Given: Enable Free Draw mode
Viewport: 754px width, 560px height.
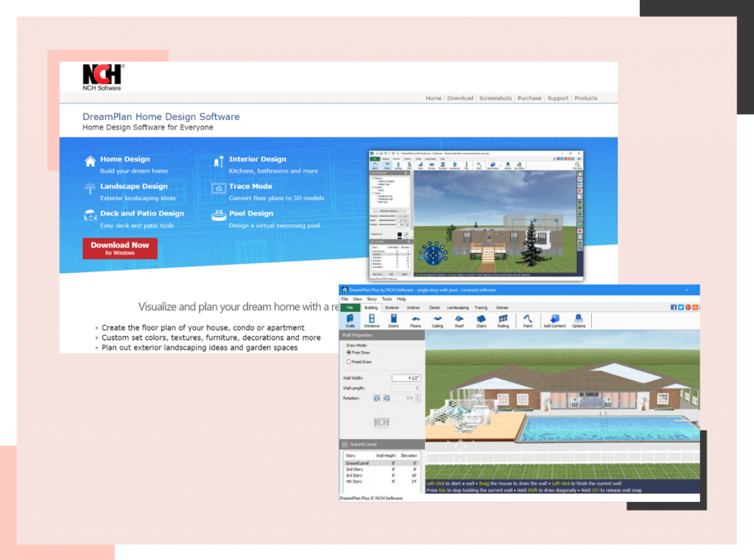Looking at the screenshot, I should coord(349,352).
